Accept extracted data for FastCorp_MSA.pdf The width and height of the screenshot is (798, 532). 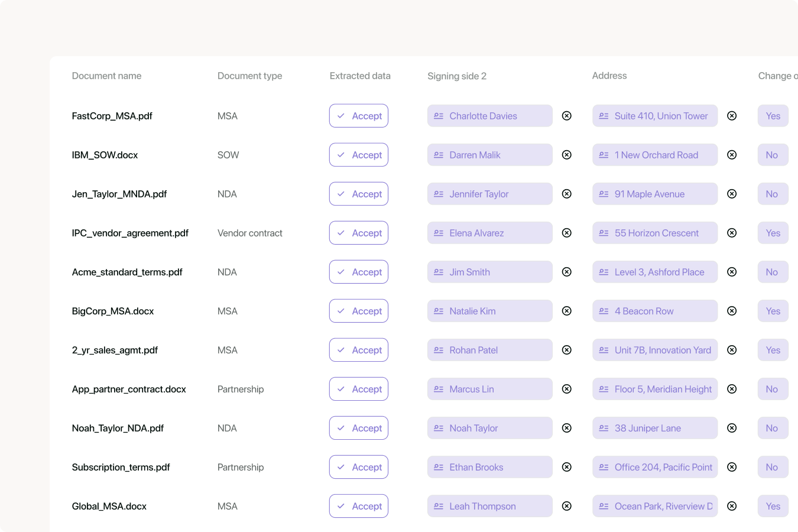(x=359, y=116)
